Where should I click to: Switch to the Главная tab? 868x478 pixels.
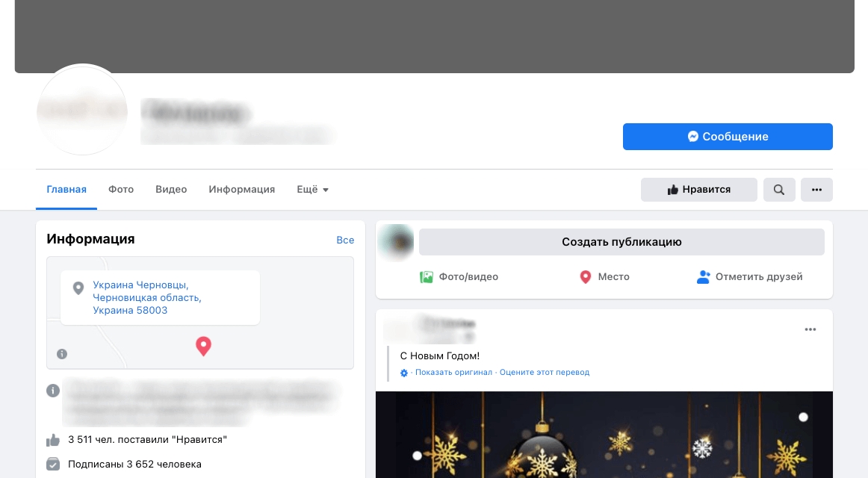coord(66,189)
